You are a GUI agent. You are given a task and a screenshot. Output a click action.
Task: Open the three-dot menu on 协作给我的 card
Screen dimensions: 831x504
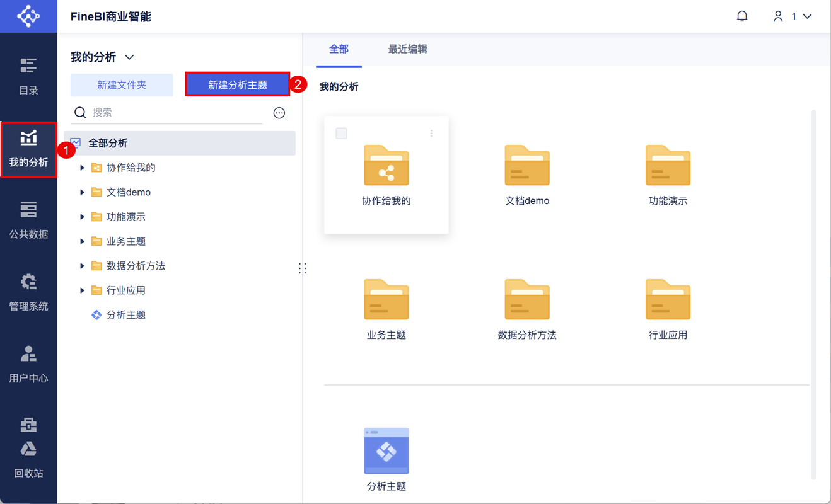431,133
